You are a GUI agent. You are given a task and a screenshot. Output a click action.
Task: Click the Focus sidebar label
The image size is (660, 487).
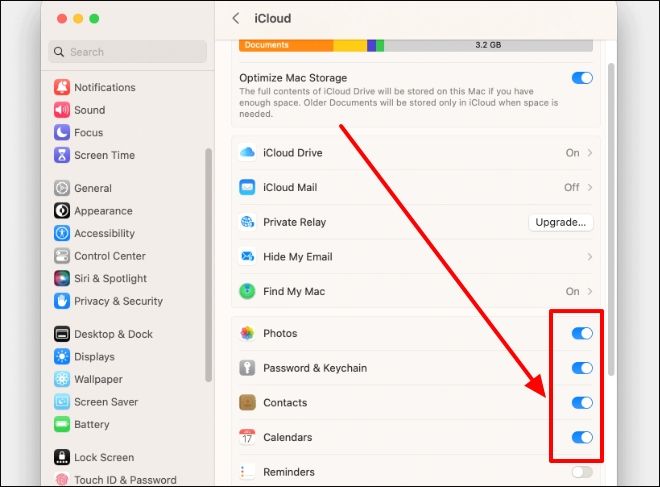click(88, 133)
